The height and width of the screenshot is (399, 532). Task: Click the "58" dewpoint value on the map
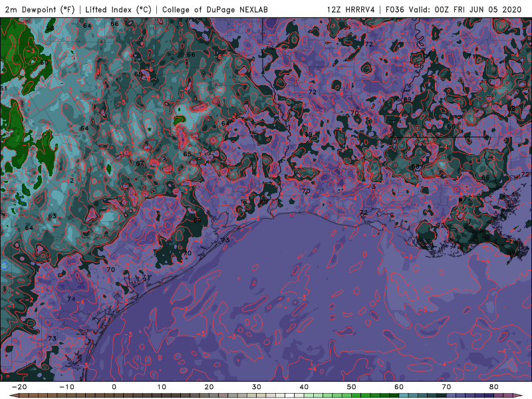(51, 29)
